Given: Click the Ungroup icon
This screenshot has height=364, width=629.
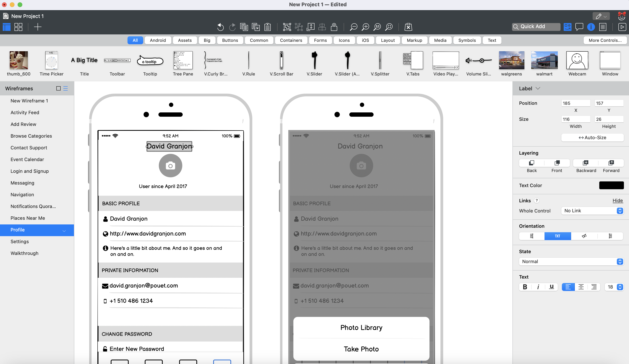Looking at the screenshot, I should tap(299, 27).
